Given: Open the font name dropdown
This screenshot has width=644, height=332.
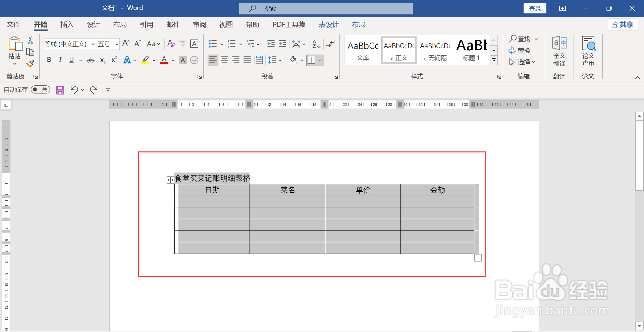Looking at the screenshot, I should (93, 44).
